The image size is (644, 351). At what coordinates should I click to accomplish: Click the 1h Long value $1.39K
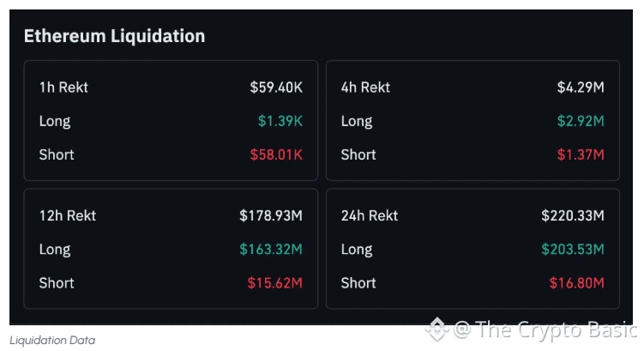[x=280, y=121]
